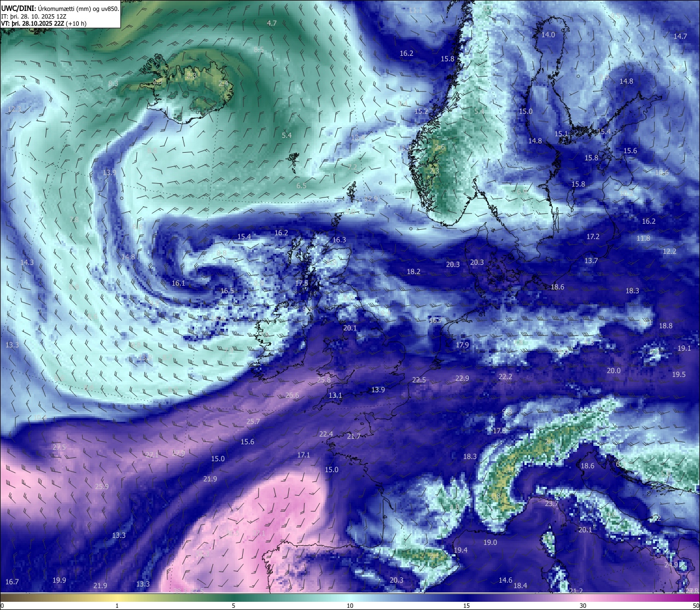Click the map value 22.4
Viewport: 700px width, 610px height.
326,434
